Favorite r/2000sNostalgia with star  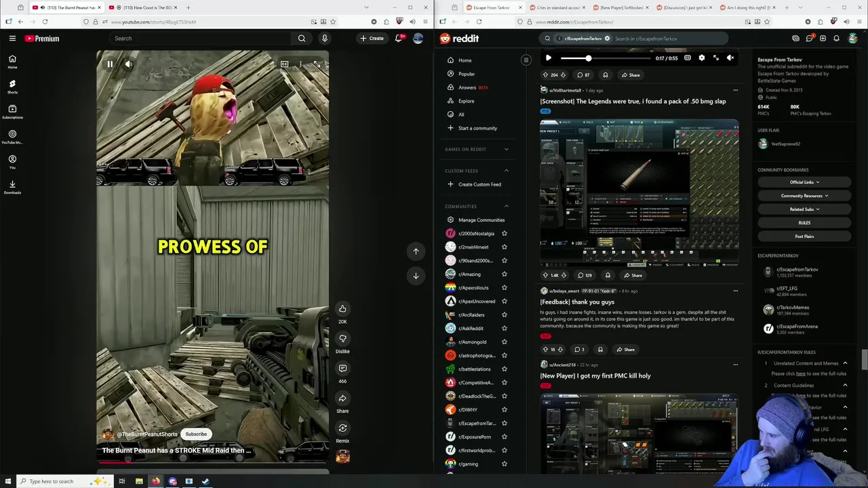504,234
